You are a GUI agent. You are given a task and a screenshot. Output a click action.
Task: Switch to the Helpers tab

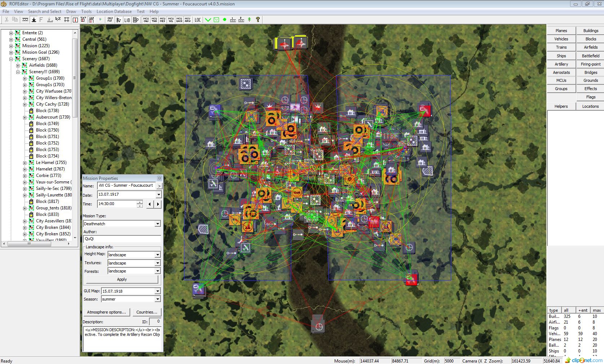(x=561, y=106)
